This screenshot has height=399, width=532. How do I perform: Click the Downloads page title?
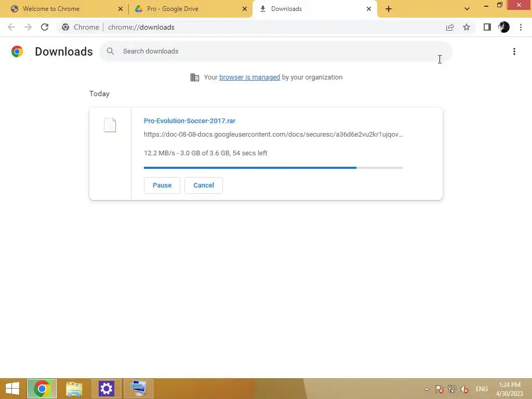(64, 51)
